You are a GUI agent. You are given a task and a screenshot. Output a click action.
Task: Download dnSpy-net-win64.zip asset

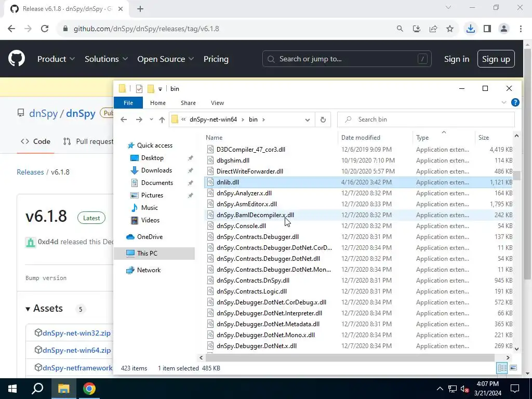[x=76, y=350]
